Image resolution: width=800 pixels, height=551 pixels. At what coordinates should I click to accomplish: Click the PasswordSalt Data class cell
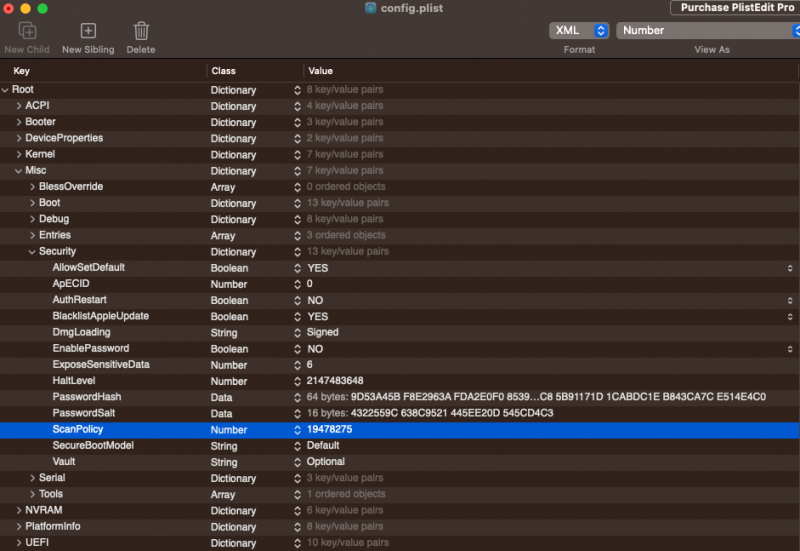pos(221,414)
